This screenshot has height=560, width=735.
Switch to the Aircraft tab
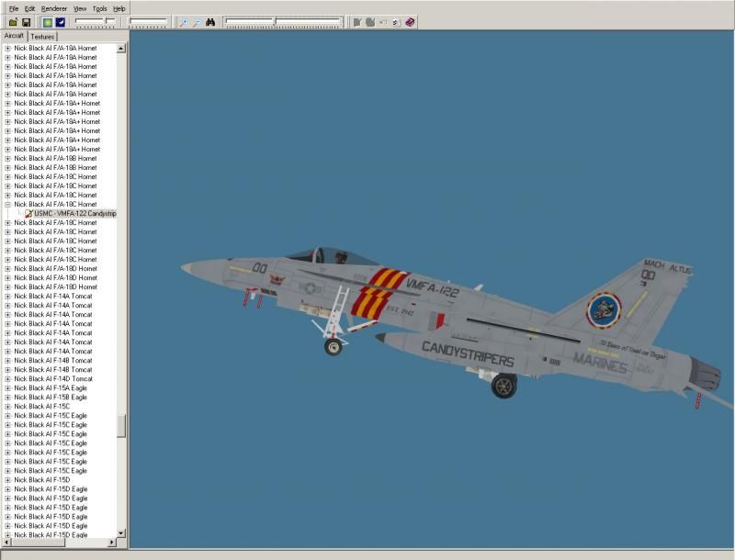[x=14, y=36]
